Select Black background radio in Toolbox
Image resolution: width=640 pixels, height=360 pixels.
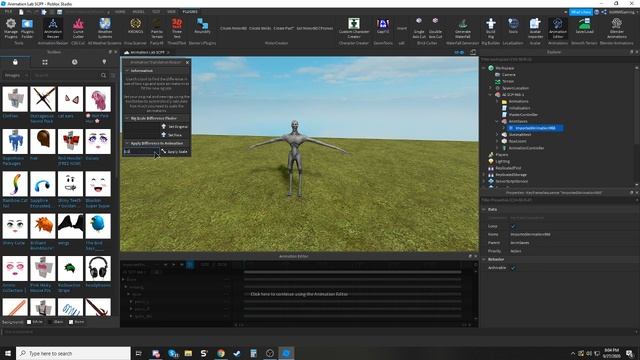[50, 322]
